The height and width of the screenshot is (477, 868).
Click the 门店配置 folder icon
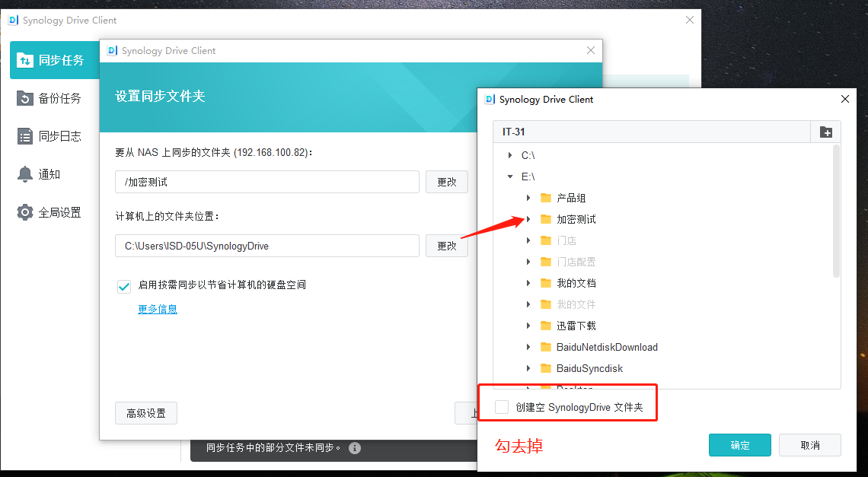point(546,262)
